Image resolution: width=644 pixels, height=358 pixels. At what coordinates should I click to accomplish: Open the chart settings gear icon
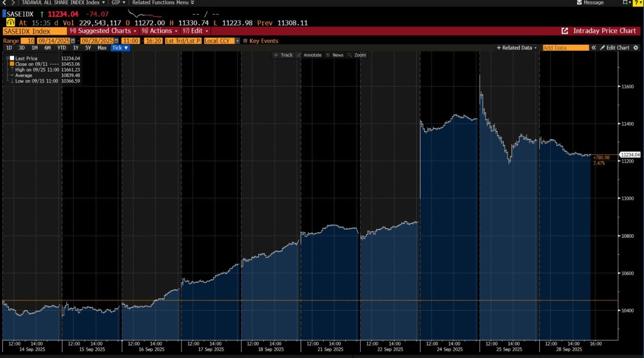click(x=636, y=48)
